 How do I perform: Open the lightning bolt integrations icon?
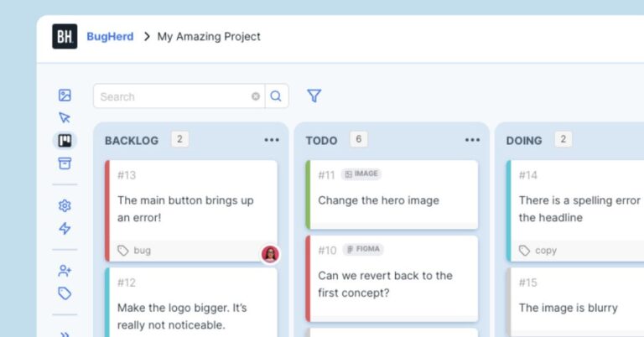pos(65,228)
